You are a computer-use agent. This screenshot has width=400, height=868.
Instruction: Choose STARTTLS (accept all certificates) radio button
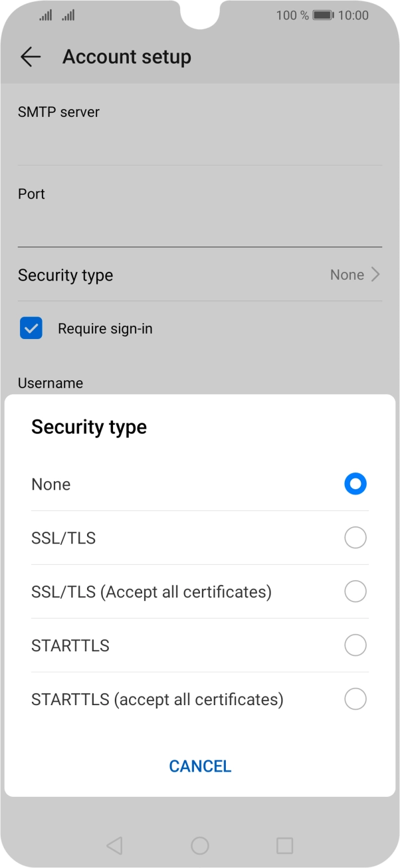tap(355, 699)
